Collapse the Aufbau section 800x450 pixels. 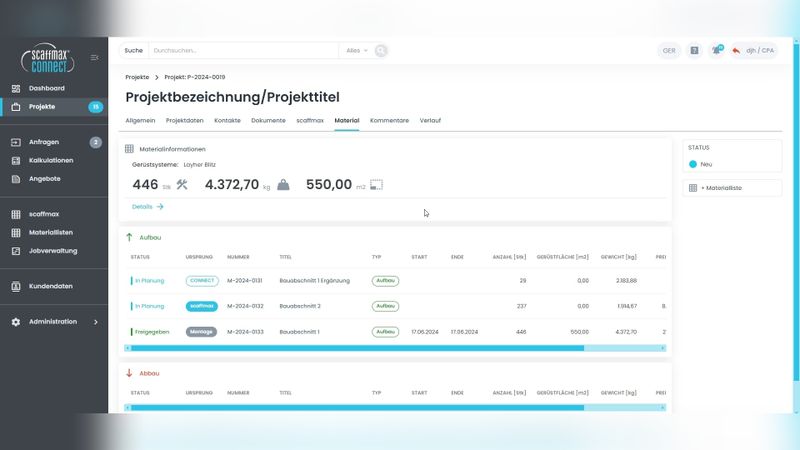(129, 237)
